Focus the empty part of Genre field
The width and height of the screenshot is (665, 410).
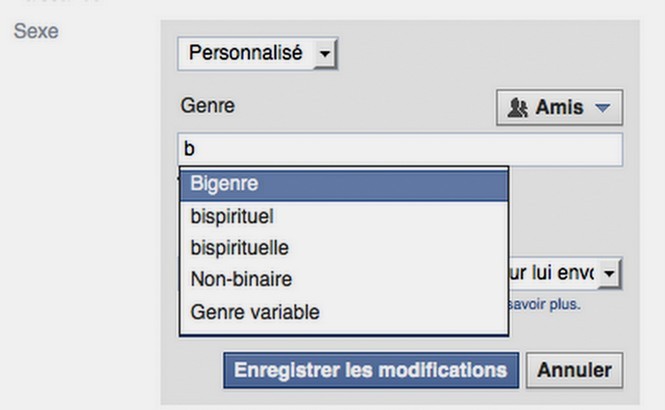[407, 149]
